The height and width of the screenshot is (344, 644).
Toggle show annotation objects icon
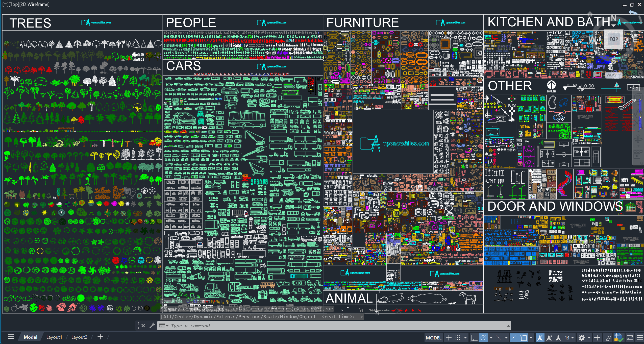click(540, 337)
